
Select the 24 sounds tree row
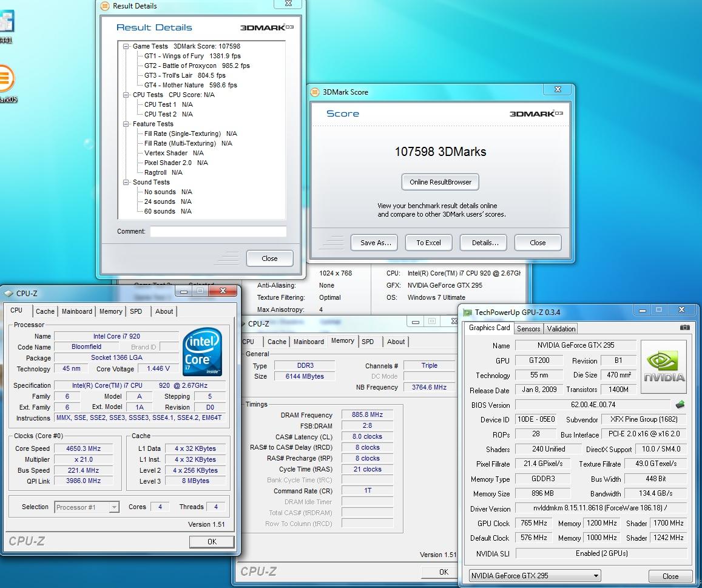point(167,201)
